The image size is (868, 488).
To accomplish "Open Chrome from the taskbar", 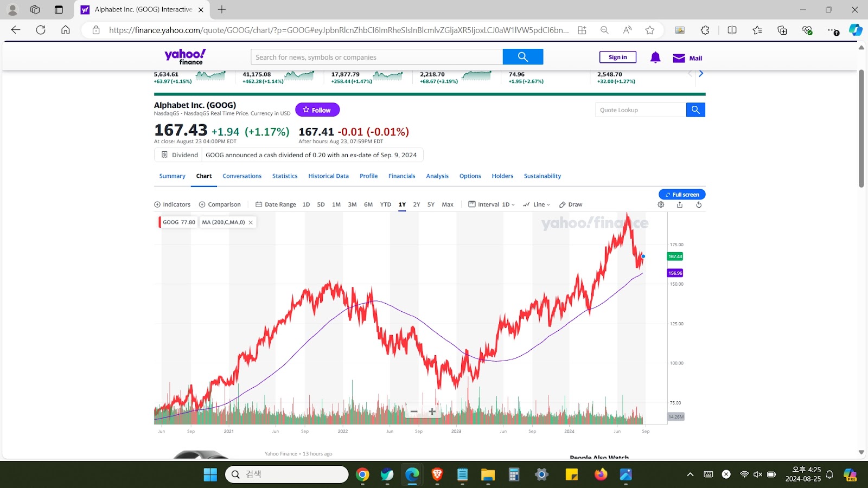I will click(362, 474).
